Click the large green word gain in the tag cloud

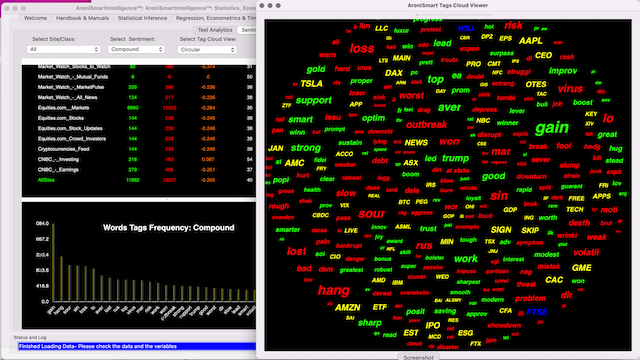pos(552,128)
